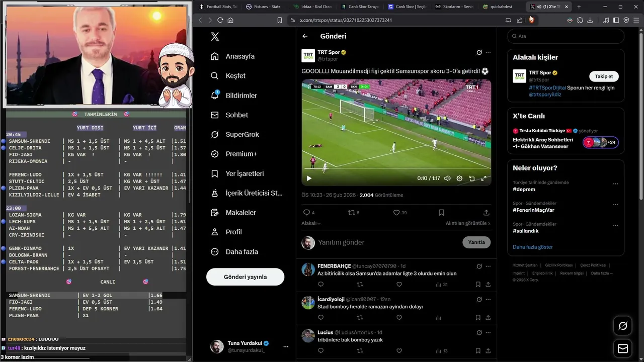Open Gizlilik Politikası footer link
Viewport: 644px width, 362px height.
(558, 265)
